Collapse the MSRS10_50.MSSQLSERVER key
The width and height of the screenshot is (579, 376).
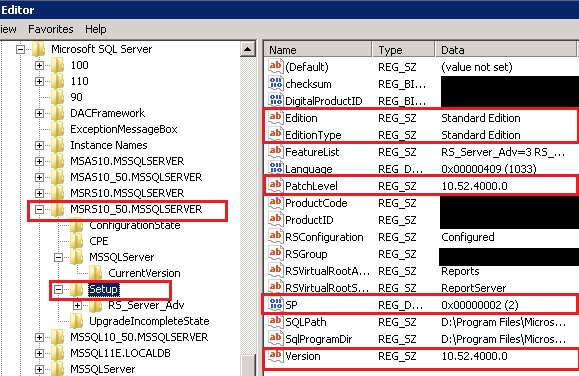click(x=39, y=209)
